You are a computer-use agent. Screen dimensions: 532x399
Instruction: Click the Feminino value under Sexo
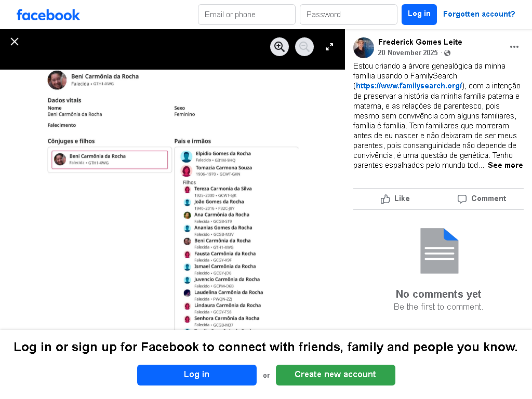tap(184, 114)
